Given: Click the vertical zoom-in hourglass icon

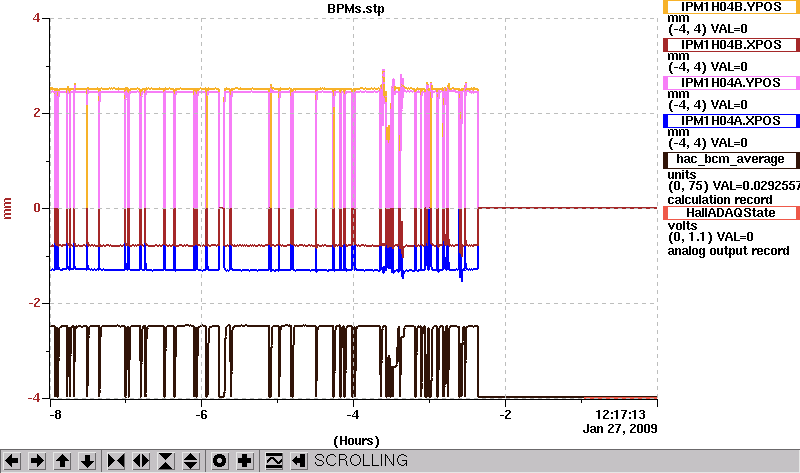Looking at the screenshot, I should point(166,461).
